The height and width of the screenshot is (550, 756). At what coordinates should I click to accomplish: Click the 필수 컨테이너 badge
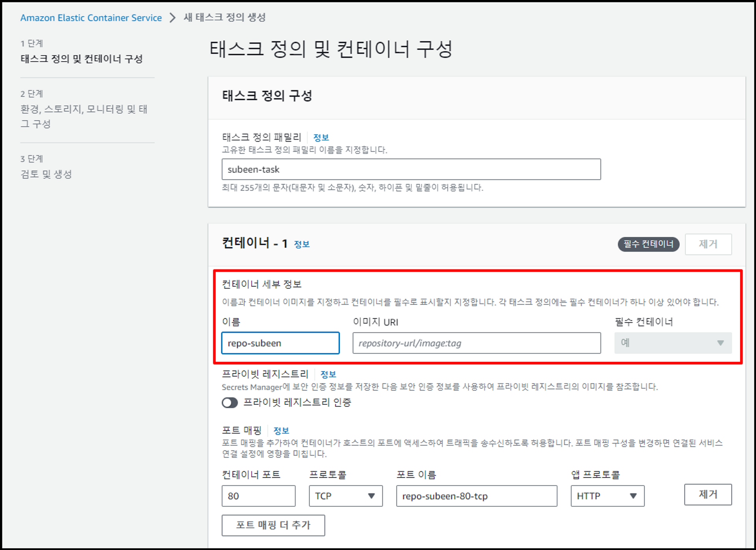[x=648, y=244]
